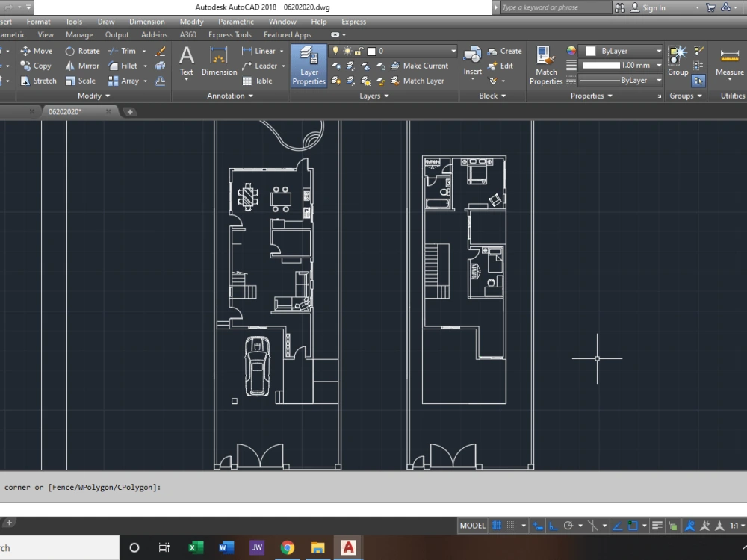Click Create block button
The width and height of the screenshot is (747, 560).
[x=504, y=51]
